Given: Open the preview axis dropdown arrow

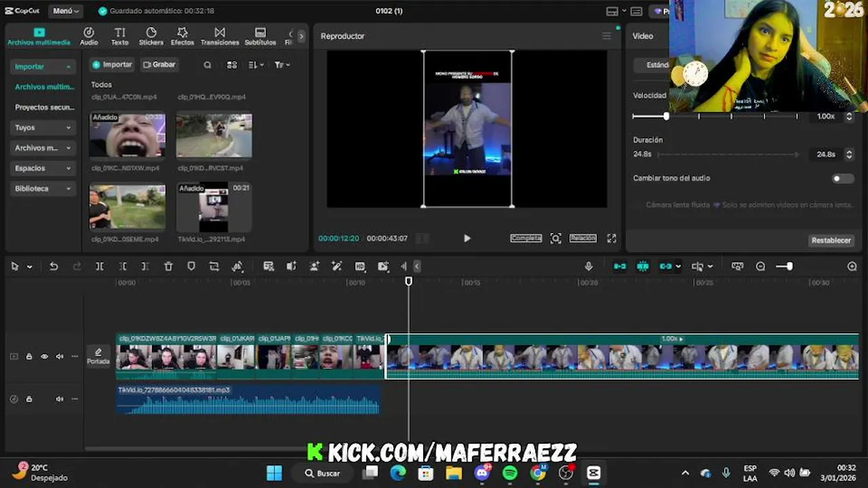Looking at the screenshot, I should 710,267.
